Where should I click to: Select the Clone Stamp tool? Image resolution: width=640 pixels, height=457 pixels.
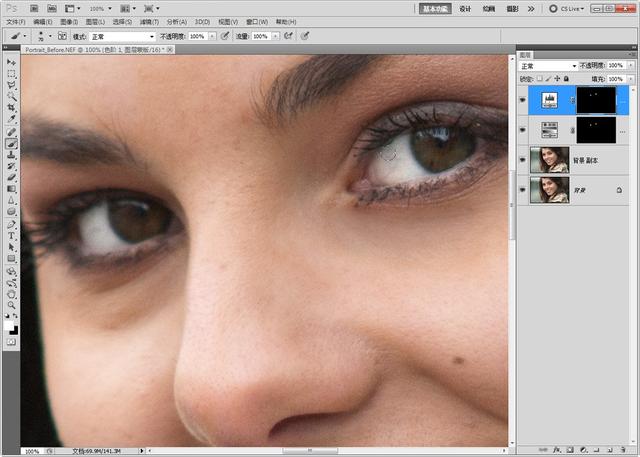11,155
